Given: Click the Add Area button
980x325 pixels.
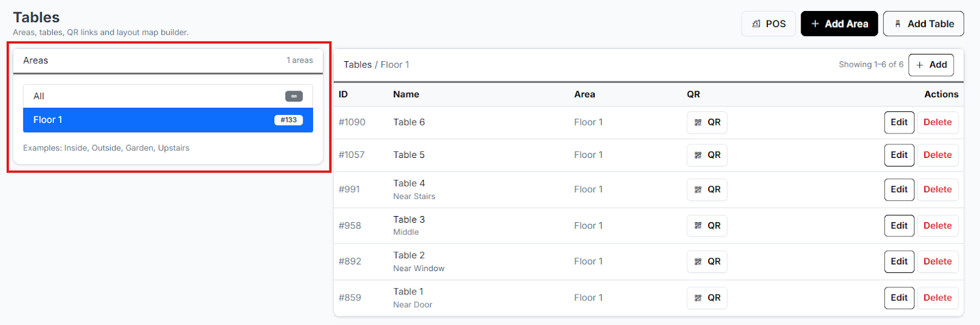Looking at the screenshot, I should click(839, 24).
